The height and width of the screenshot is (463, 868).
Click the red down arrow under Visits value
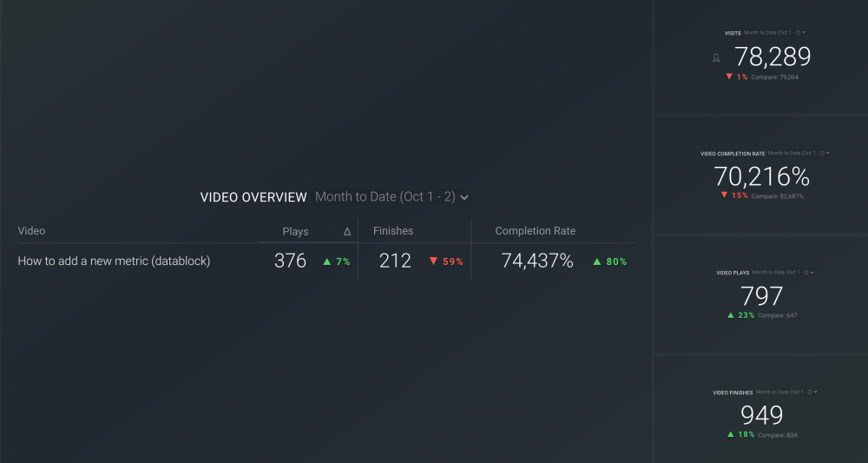click(729, 77)
